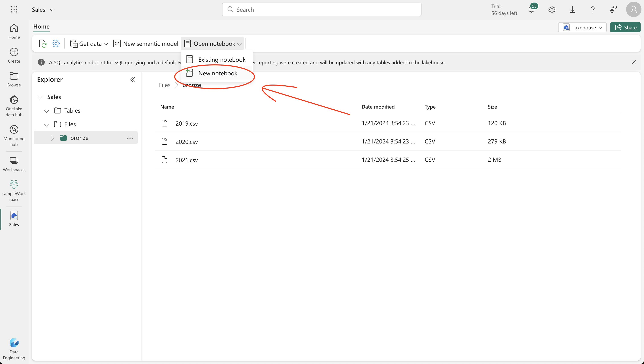Open Help question mark icon
Image resolution: width=644 pixels, height=364 pixels.
[x=593, y=10]
